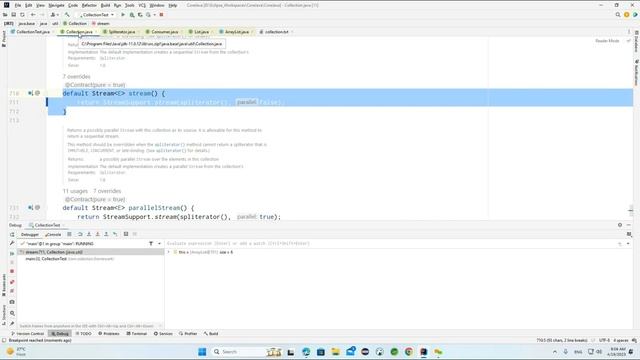Click the '11 usages' inlay link above parallelStream()
640x360 pixels.
[75, 191]
